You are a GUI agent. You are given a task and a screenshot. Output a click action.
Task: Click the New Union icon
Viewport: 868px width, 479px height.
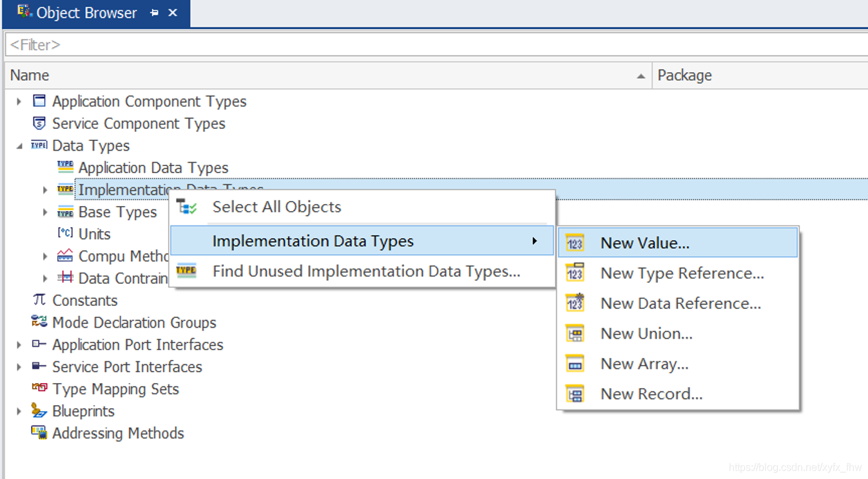575,333
